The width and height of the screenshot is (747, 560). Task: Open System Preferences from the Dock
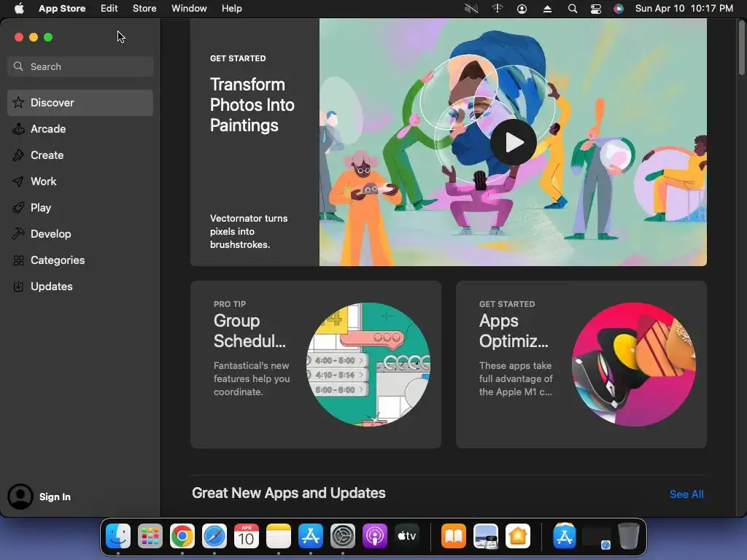point(343,536)
